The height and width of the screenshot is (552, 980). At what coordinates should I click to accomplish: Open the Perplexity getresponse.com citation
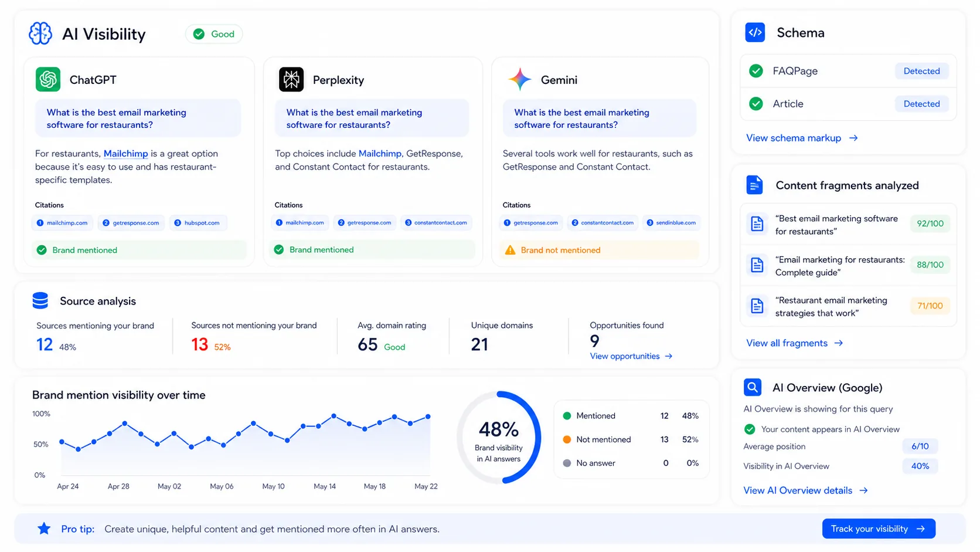365,223
